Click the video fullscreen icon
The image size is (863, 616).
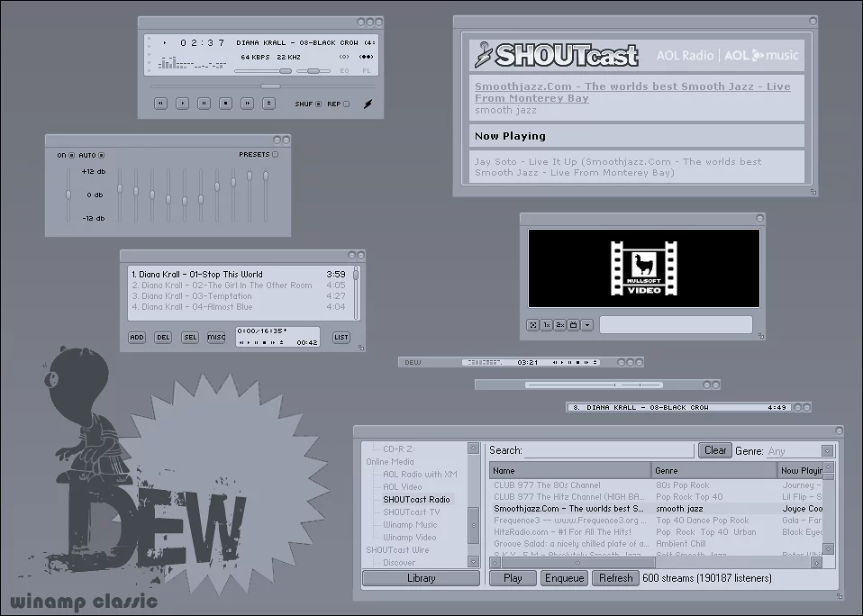(533, 324)
